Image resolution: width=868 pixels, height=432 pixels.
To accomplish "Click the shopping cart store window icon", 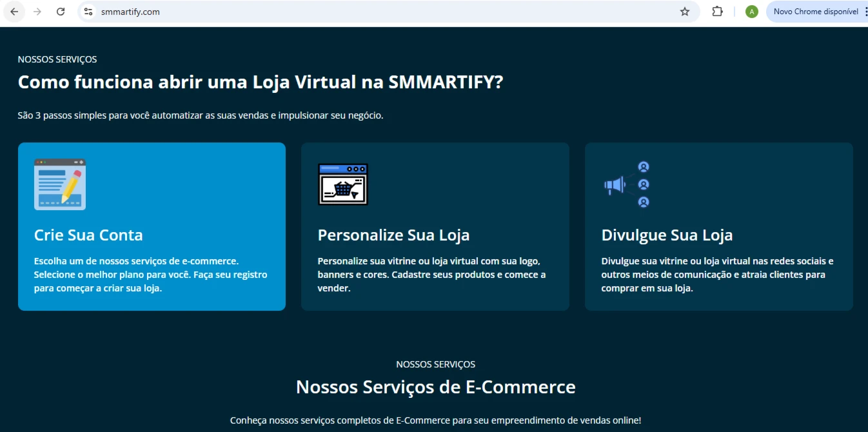I will coord(343,184).
